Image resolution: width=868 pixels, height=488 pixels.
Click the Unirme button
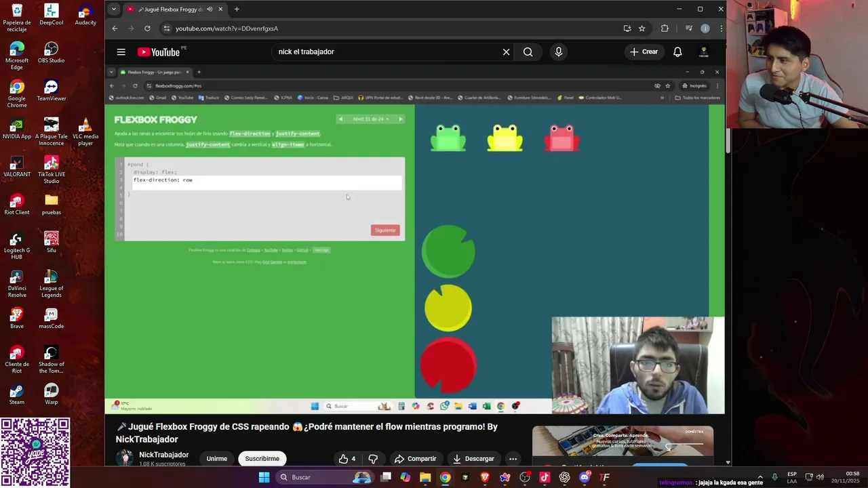[x=217, y=459]
